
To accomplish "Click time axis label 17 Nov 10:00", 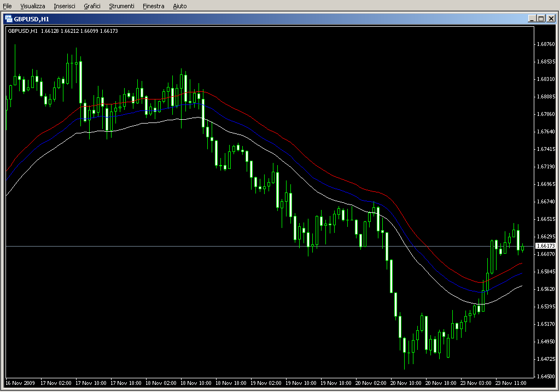I will (91, 383).
